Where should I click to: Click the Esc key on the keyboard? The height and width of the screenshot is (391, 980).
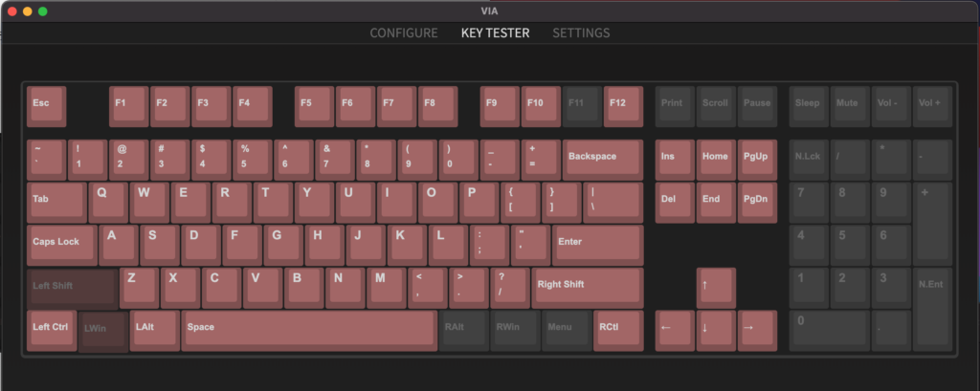point(46,107)
